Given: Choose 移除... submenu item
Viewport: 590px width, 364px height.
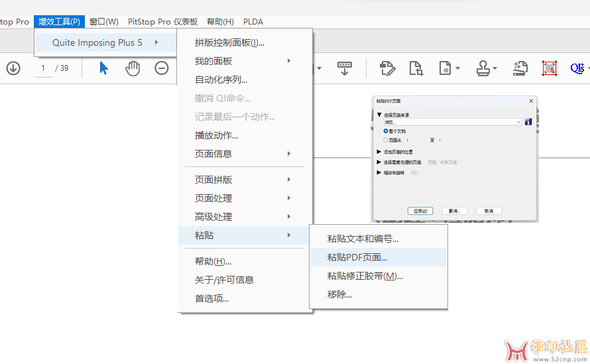Looking at the screenshot, I should click(x=379, y=294).
